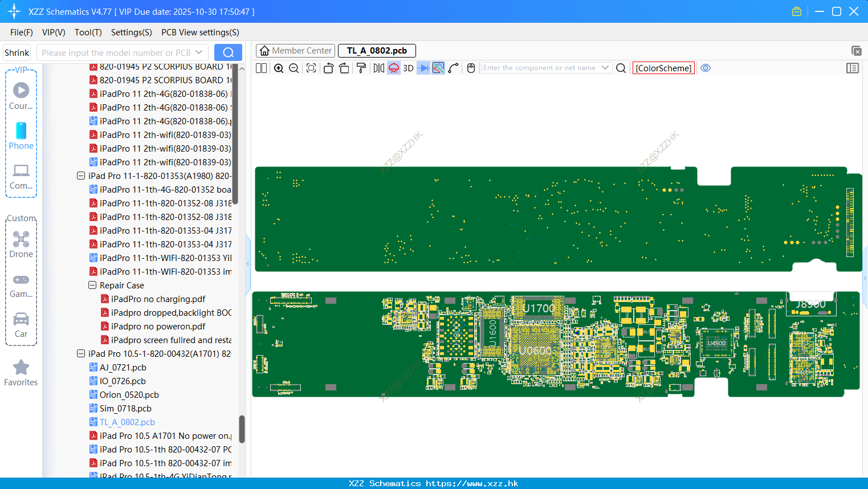Rotate the board clockwise
Viewport: 868px width, 489px height.
344,68
